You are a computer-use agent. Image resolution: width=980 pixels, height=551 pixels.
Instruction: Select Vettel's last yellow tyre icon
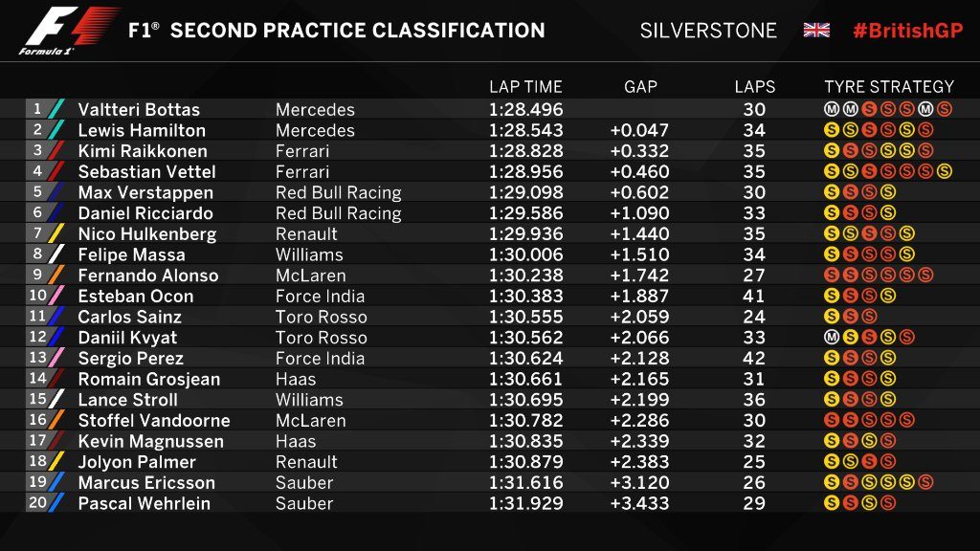click(946, 172)
